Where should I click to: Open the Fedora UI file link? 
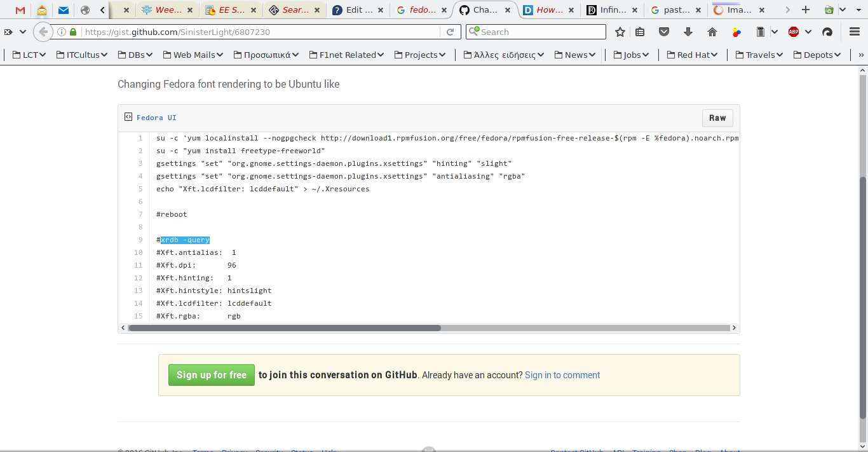pos(156,118)
